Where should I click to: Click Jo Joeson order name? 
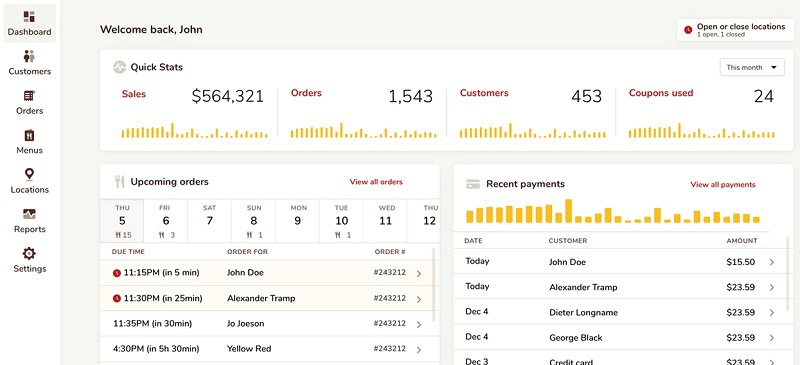click(245, 324)
